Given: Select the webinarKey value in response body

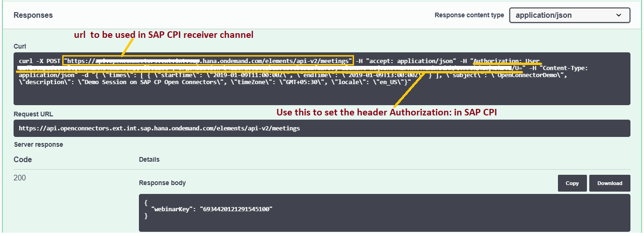Looking at the screenshot, I should [236, 209].
